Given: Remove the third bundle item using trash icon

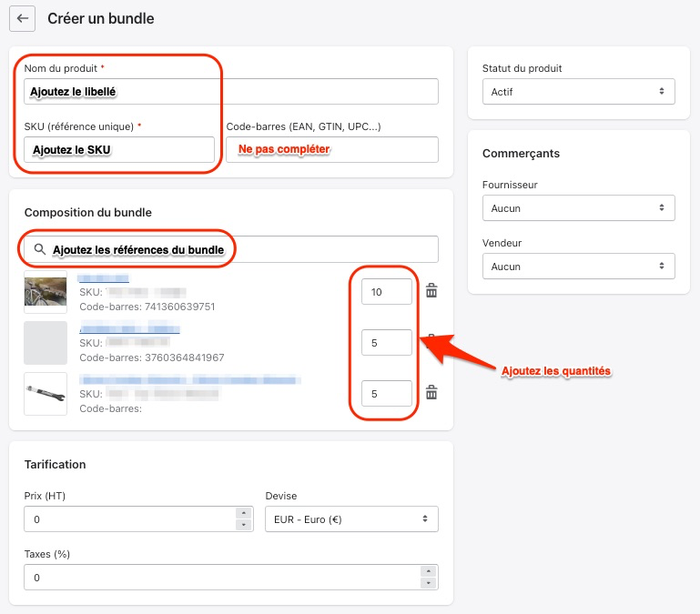Looking at the screenshot, I should (x=432, y=393).
